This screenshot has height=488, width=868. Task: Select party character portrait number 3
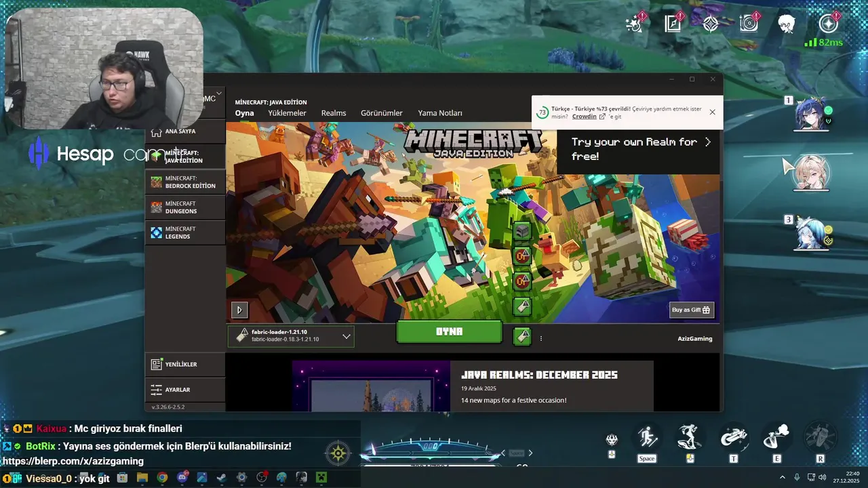click(812, 232)
